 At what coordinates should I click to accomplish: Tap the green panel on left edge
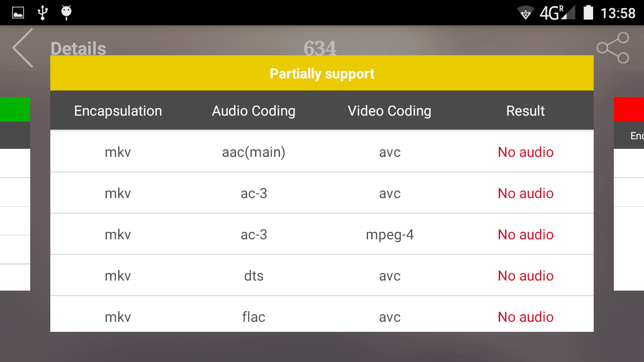click(15, 110)
